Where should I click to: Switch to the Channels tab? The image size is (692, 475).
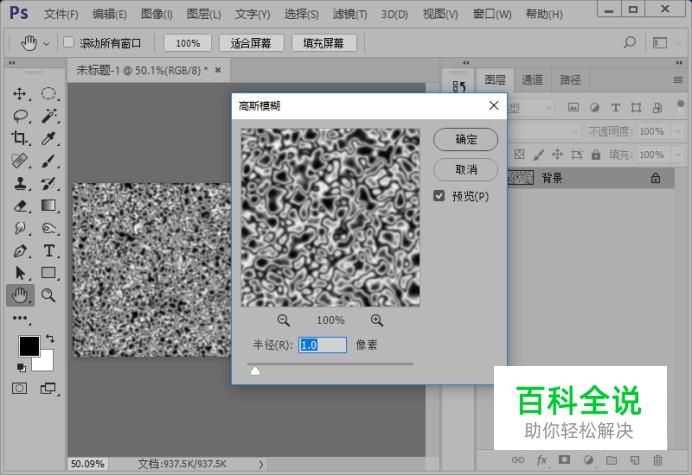pyautogui.click(x=532, y=79)
